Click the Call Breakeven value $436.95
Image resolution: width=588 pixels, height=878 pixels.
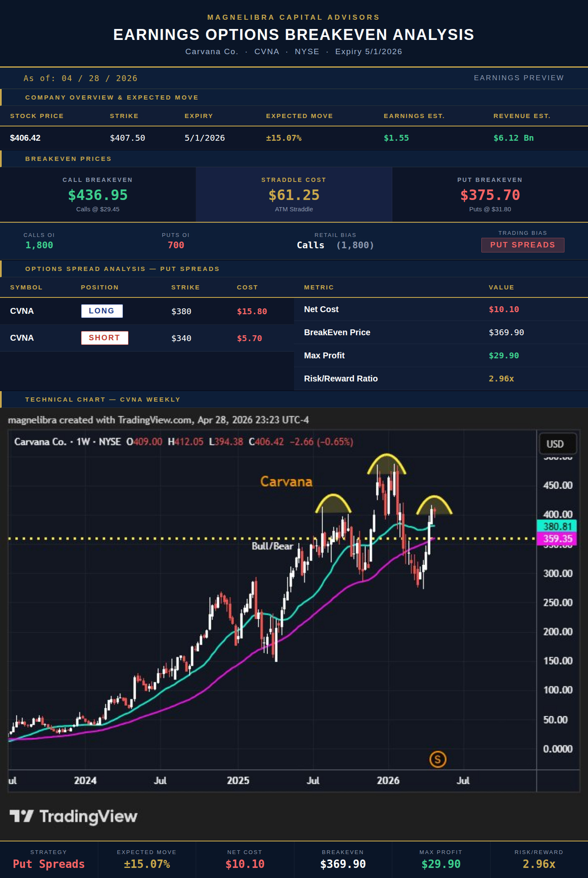point(98,195)
